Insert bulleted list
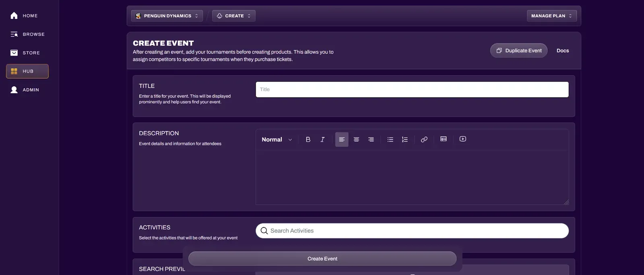Image resolution: width=644 pixels, height=275 pixels. [390, 140]
